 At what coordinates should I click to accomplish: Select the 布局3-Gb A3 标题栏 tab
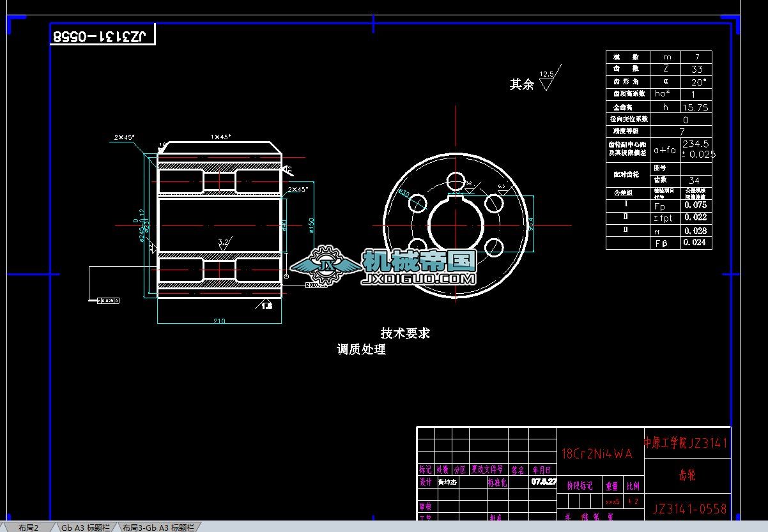[x=158, y=527]
